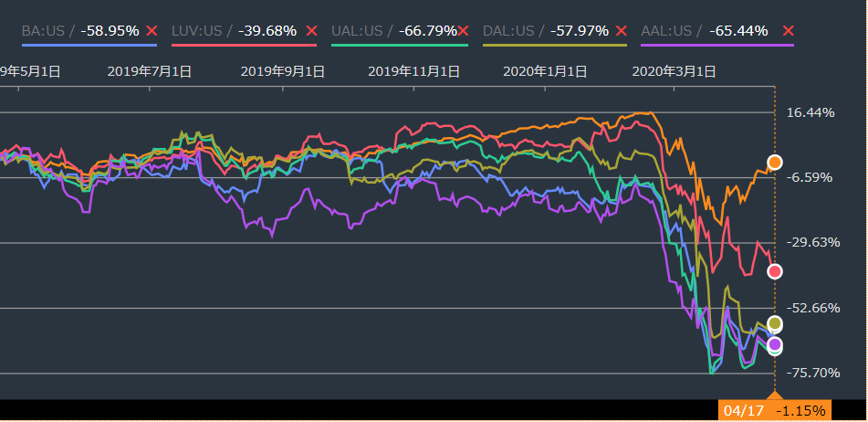The height and width of the screenshot is (422, 868).
Task: Click the purple AAL:US legend color line
Action: [717, 46]
